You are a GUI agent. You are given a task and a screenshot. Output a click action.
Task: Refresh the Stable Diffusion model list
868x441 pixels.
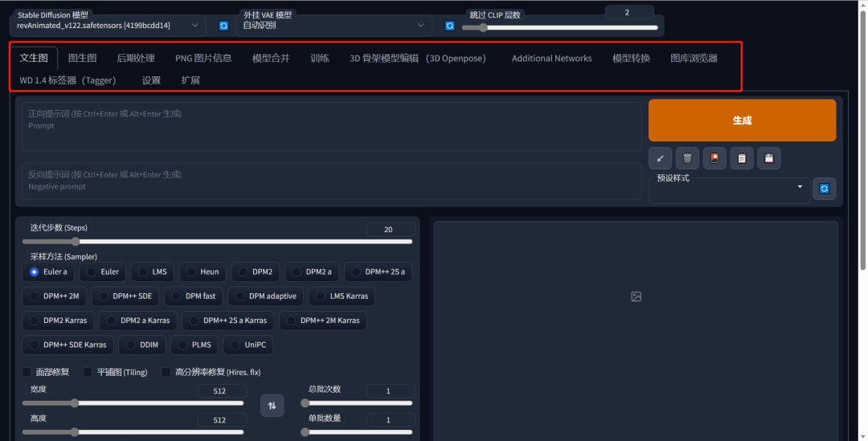tap(223, 26)
